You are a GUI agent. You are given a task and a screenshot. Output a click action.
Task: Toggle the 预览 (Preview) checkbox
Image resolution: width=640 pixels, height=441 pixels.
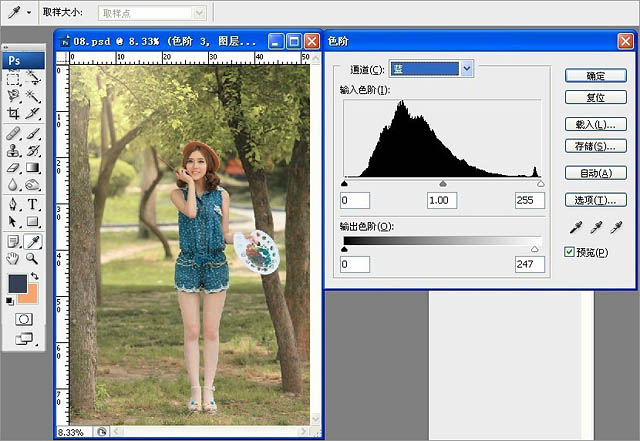point(571,251)
